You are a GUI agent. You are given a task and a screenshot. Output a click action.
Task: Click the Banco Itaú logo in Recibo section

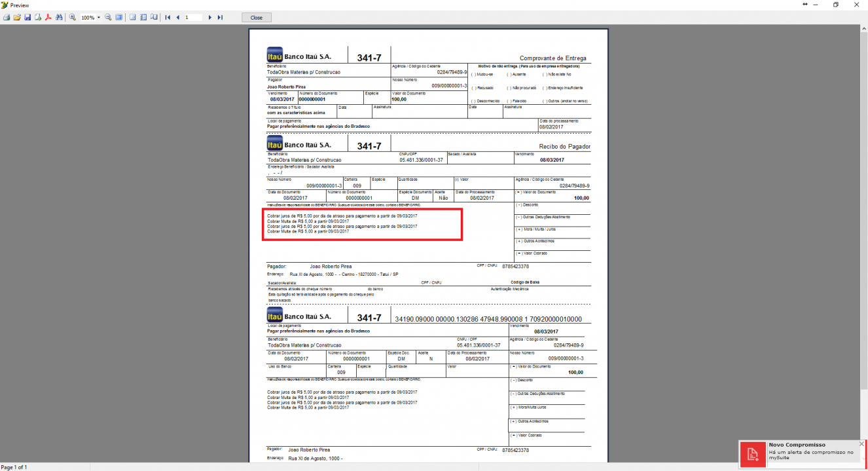pyautogui.click(x=275, y=144)
